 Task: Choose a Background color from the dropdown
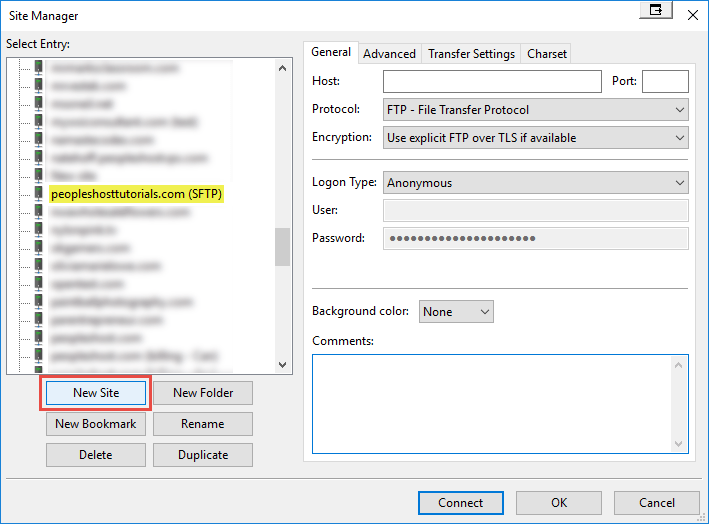(456, 312)
